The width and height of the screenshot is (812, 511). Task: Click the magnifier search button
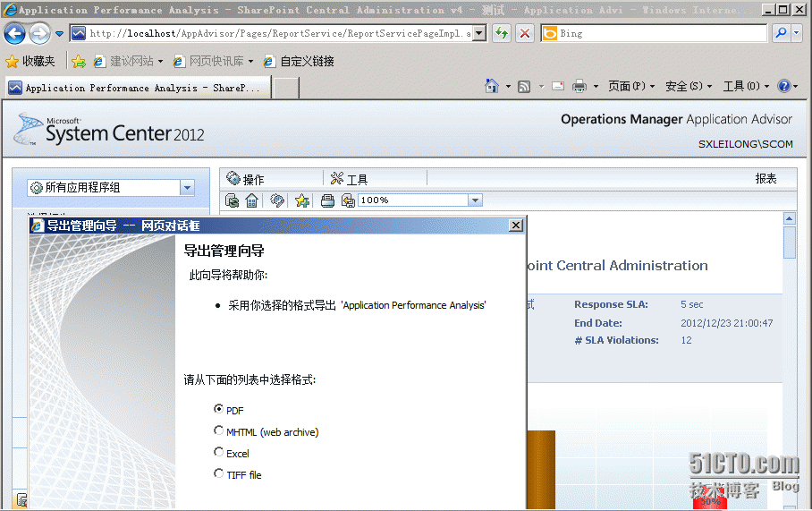pyautogui.click(x=781, y=34)
